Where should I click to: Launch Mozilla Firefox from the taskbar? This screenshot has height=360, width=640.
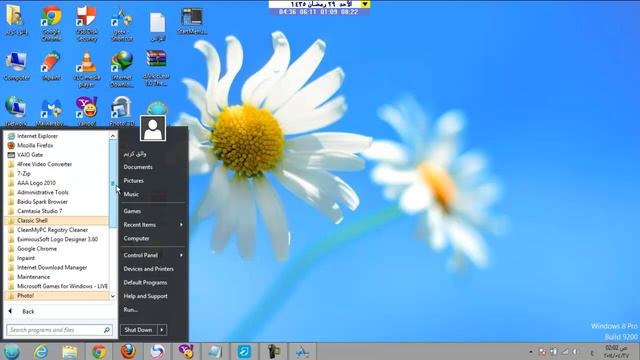pyautogui.click(x=128, y=351)
